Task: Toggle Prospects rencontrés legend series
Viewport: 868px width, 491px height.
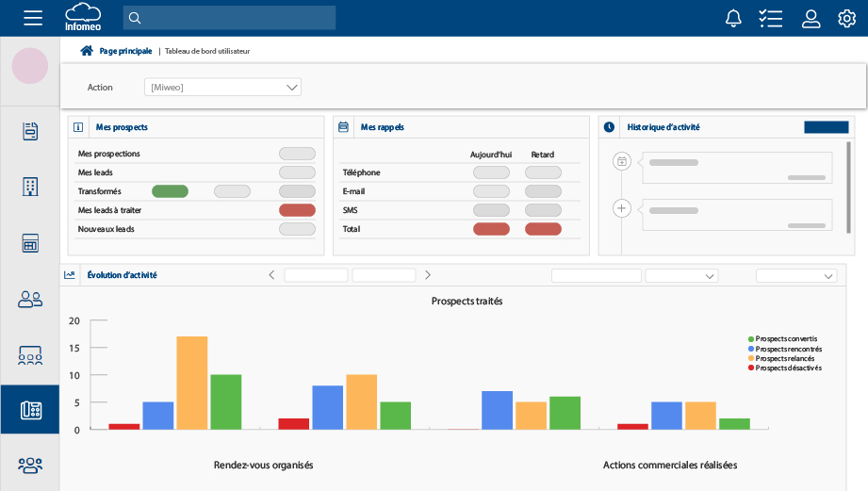Action: click(786, 349)
